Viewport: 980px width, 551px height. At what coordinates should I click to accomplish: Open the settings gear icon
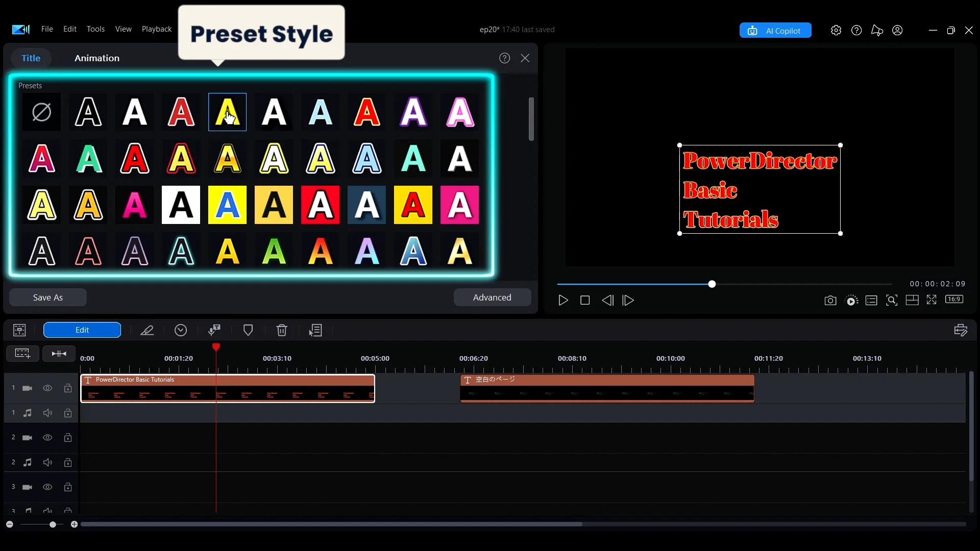836,31
